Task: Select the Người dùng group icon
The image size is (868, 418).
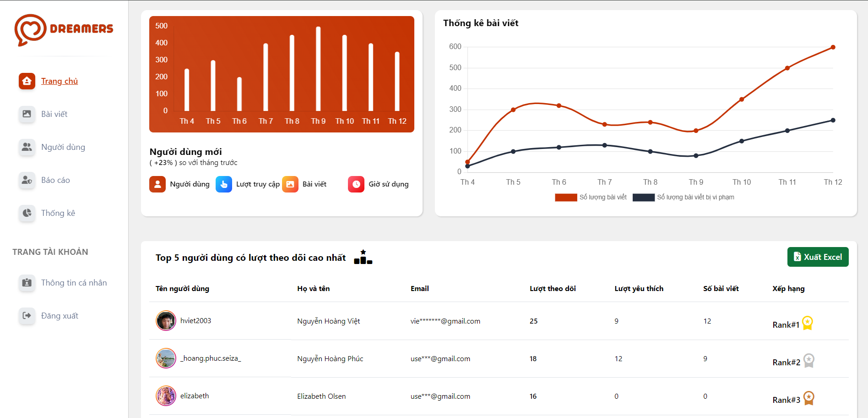Action: [x=27, y=147]
